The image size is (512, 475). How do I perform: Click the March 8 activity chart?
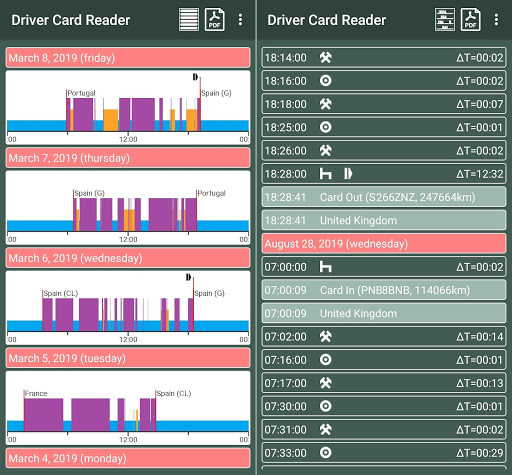128,107
